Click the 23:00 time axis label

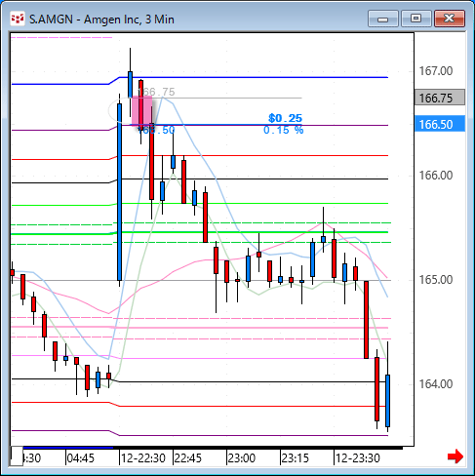242,458
